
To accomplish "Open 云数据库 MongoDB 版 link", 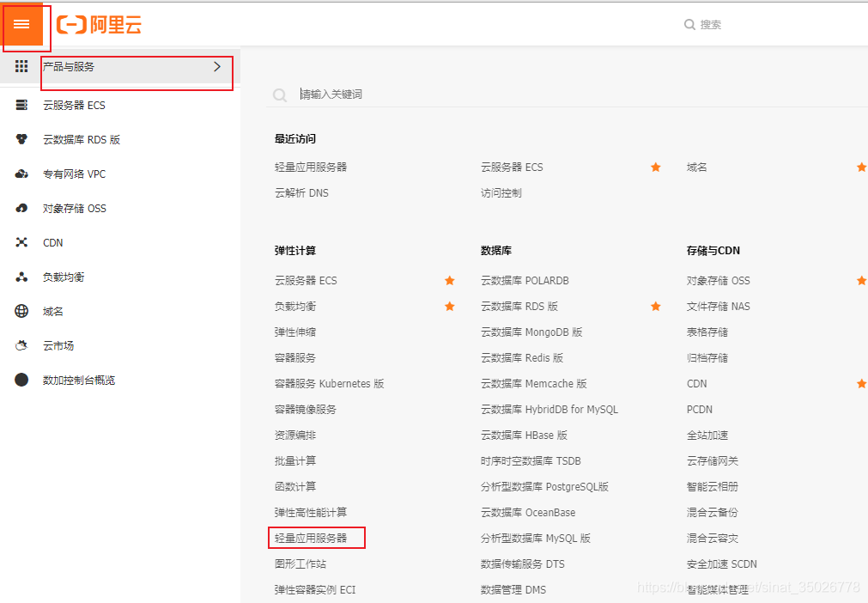I will [531, 332].
